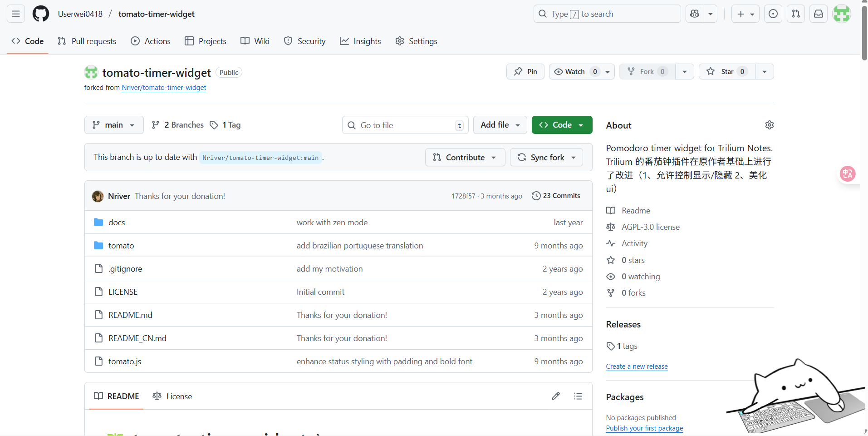Open the repository Settings tab
The image size is (868, 436).
[x=416, y=41]
